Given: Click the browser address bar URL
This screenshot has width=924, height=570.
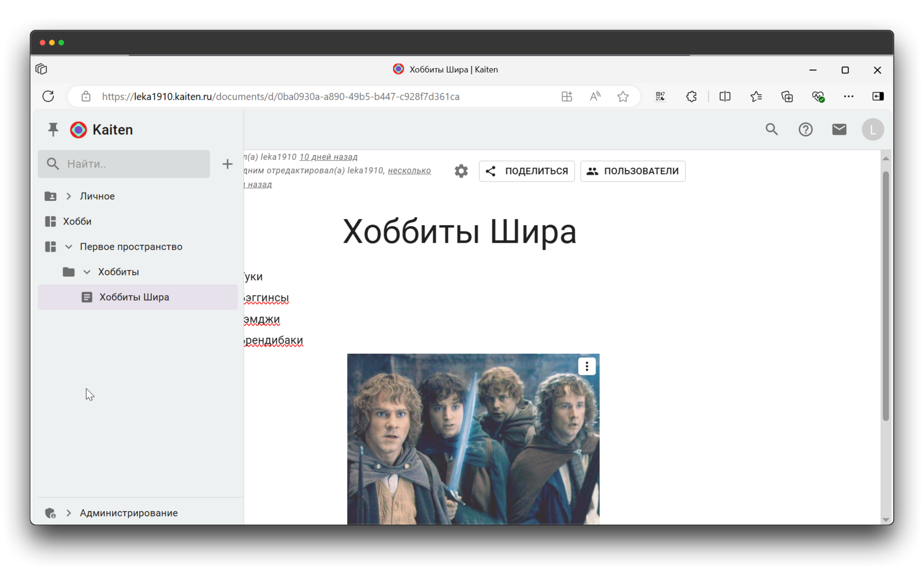Looking at the screenshot, I should (x=280, y=96).
